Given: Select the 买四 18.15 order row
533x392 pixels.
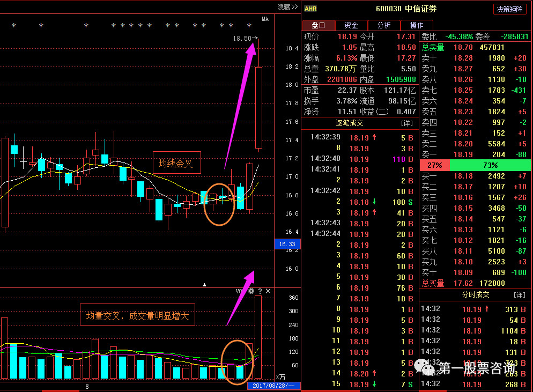Looking at the screenshot, I should point(475,208).
